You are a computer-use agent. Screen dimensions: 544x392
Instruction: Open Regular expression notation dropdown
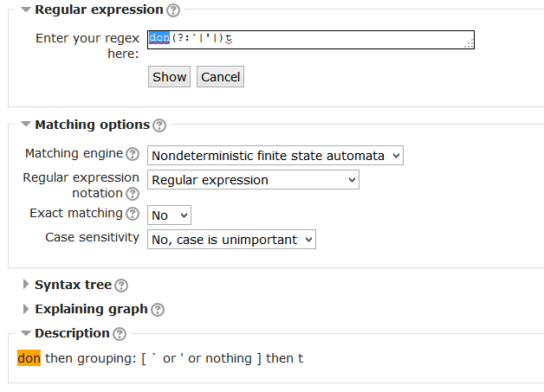click(253, 180)
